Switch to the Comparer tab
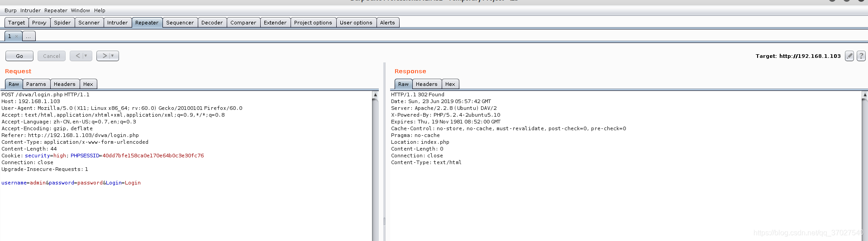The width and height of the screenshot is (868, 241). (243, 23)
